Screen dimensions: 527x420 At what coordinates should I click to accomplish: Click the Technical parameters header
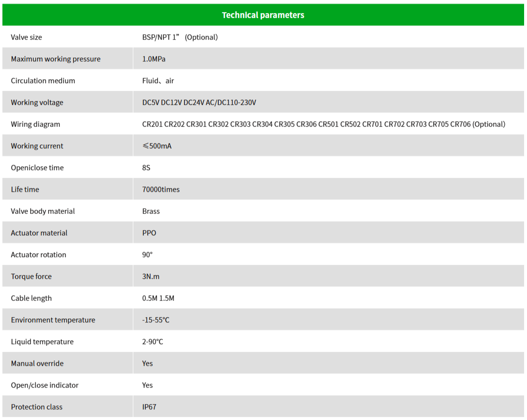pyautogui.click(x=263, y=15)
